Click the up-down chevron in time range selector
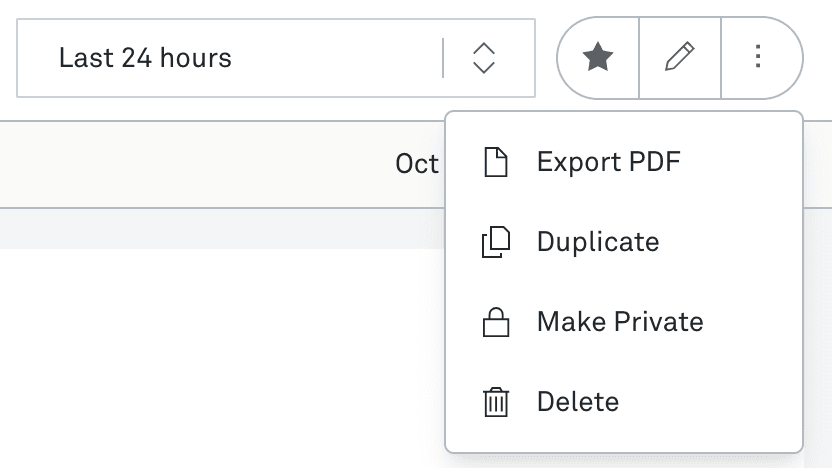832x468 pixels. coord(484,58)
